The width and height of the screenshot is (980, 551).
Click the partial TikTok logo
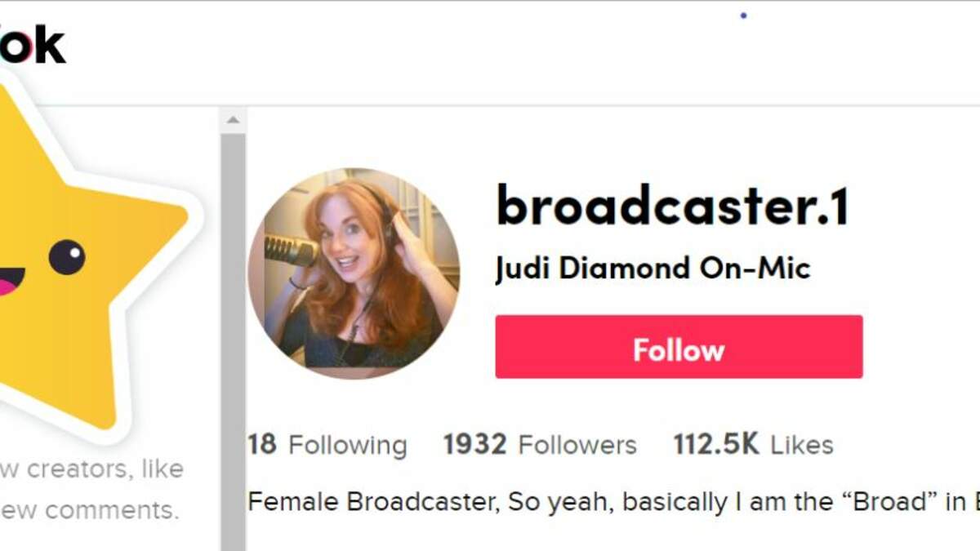(33, 46)
